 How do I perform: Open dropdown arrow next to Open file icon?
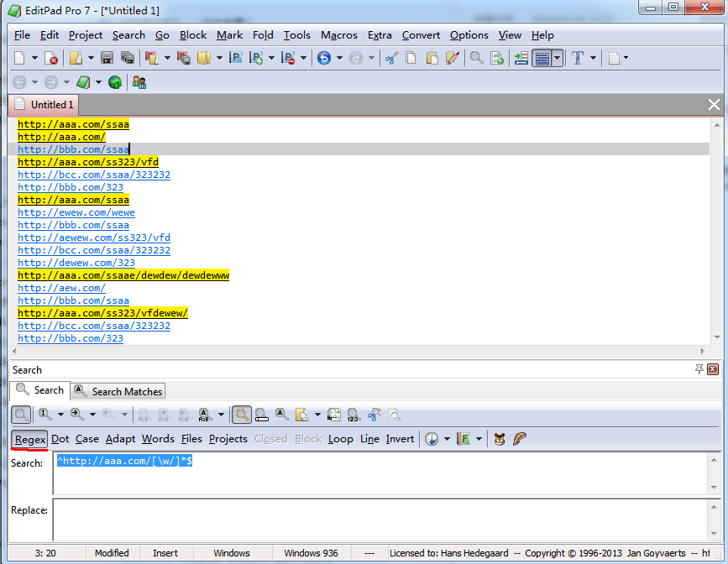(91, 58)
